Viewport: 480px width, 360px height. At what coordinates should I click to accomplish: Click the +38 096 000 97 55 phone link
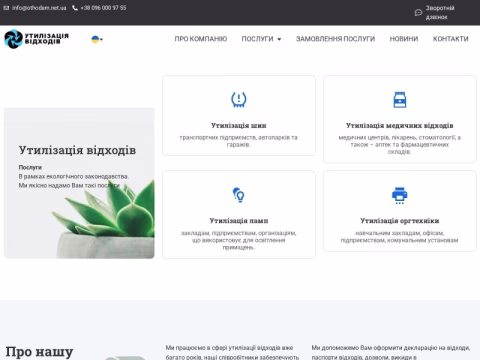click(103, 8)
